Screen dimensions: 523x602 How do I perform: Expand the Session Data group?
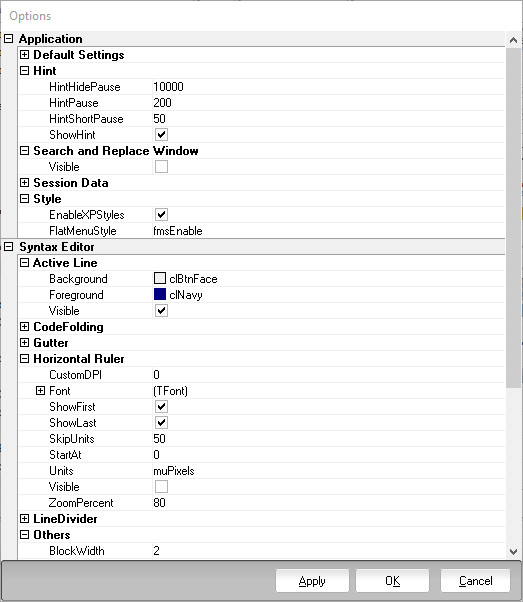[x=24, y=183]
